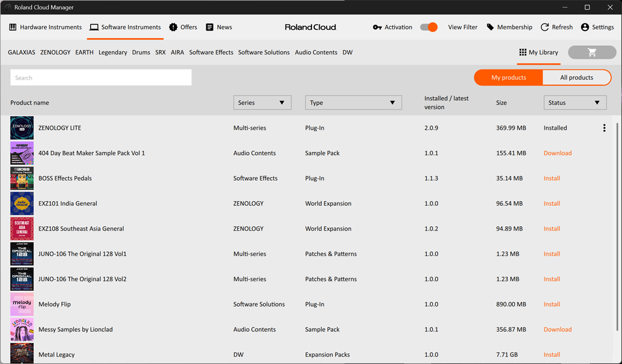Select the DW category
This screenshot has height=364, width=622.
point(348,52)
